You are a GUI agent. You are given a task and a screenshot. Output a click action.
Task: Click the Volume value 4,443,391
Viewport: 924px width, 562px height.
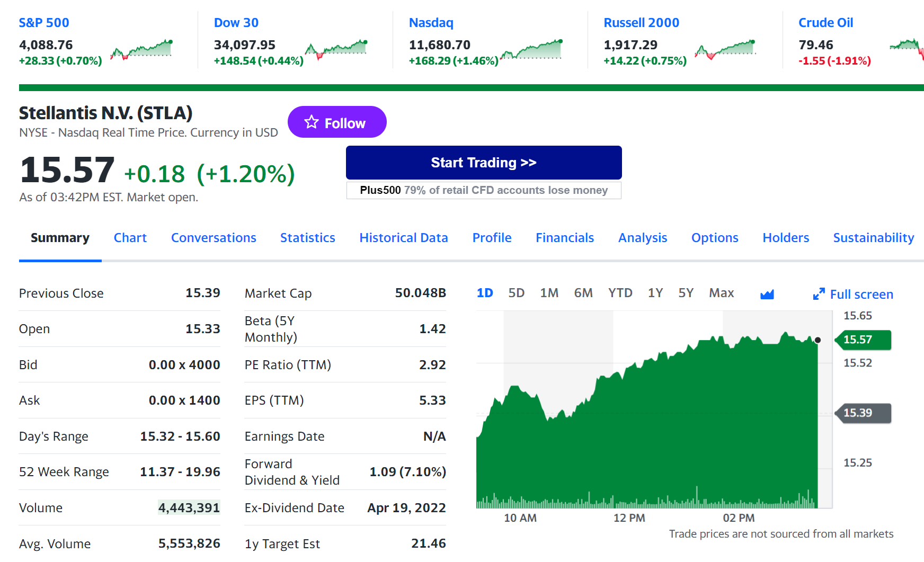click(x=189, y=508)
